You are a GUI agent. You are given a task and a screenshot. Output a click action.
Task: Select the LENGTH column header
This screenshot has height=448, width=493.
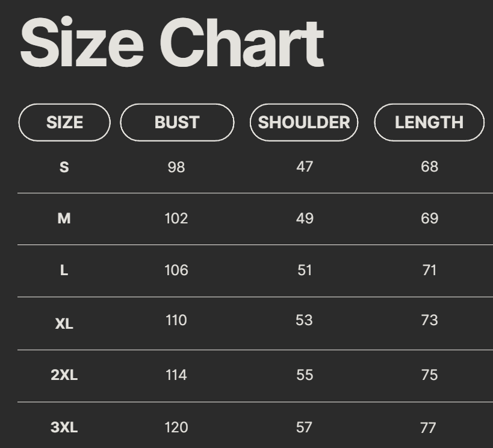(x=429, y=122)
